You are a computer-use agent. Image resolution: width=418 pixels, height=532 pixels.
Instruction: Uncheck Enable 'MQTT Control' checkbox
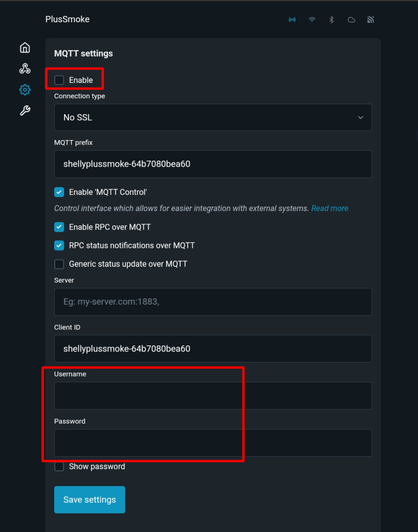pyautogui.click(x=59, y=192)
